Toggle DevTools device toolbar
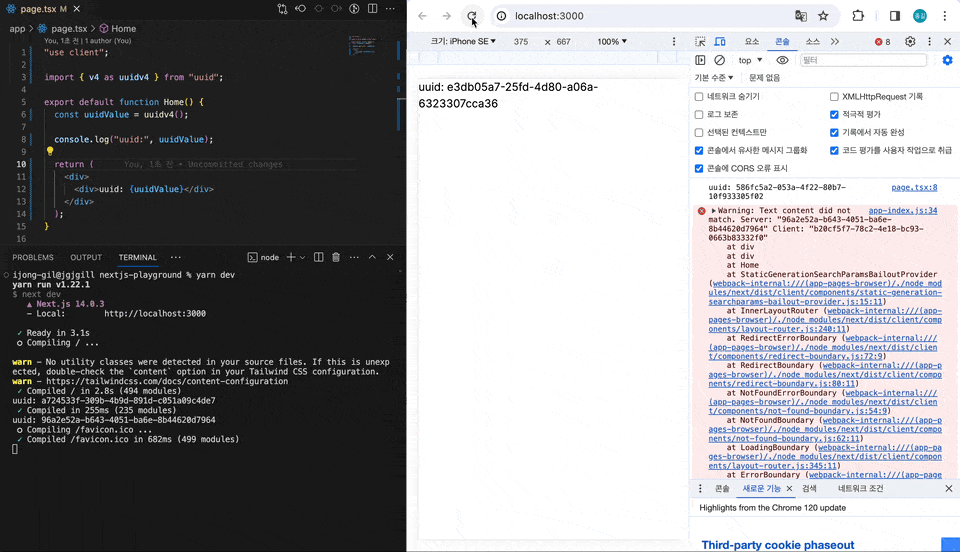The width and height of the screenshot is (960, 552). (x=720, y=42)
